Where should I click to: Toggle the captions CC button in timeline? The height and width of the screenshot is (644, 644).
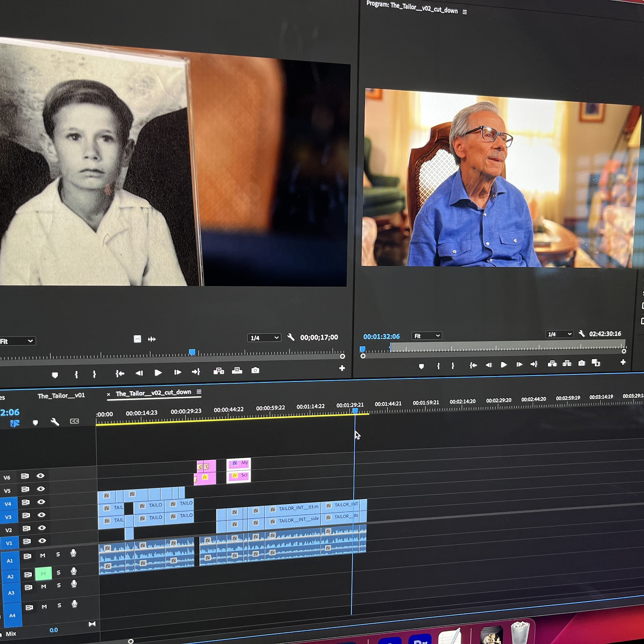(74, 421)
